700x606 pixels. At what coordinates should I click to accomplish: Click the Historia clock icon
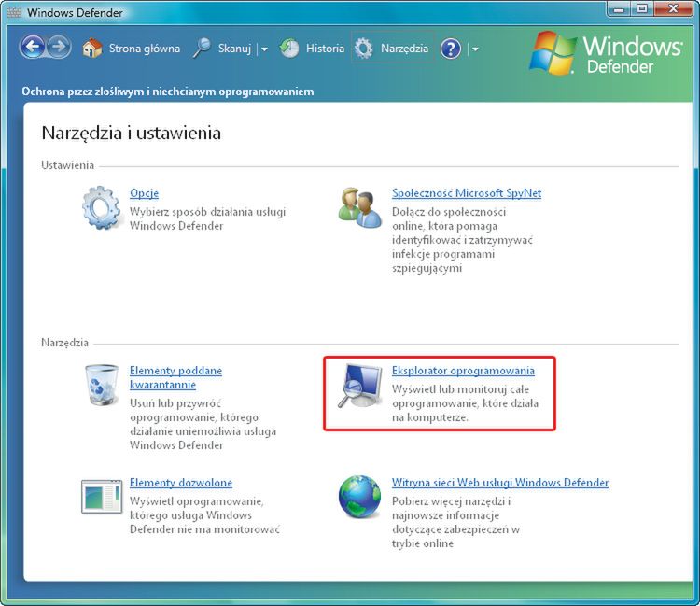tap(289, 49)
